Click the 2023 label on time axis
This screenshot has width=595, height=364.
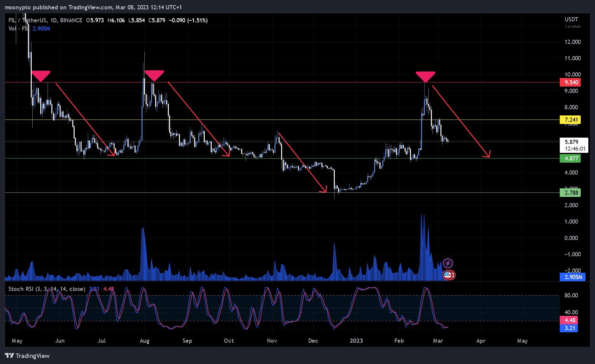click(356, 341)
